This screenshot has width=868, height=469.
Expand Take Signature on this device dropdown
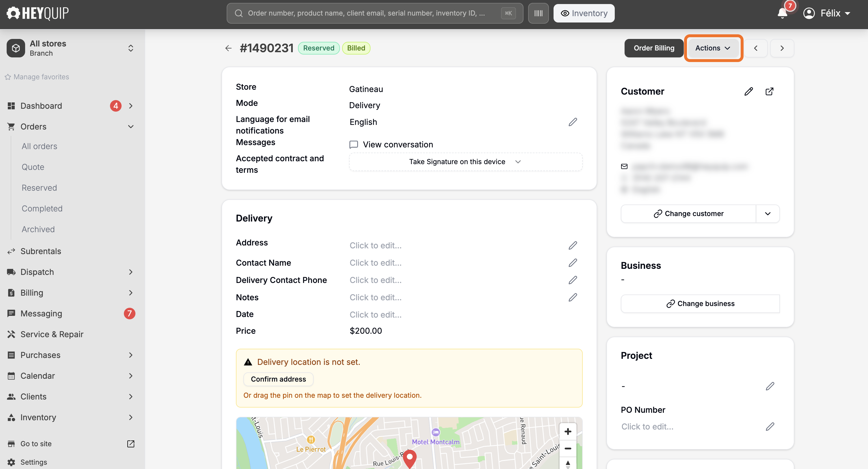pos(466,162)
